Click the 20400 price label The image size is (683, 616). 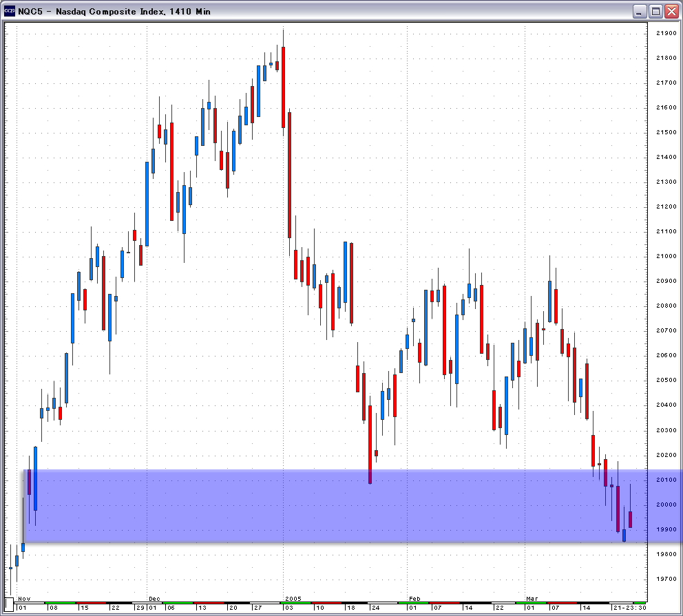point(666,405)
